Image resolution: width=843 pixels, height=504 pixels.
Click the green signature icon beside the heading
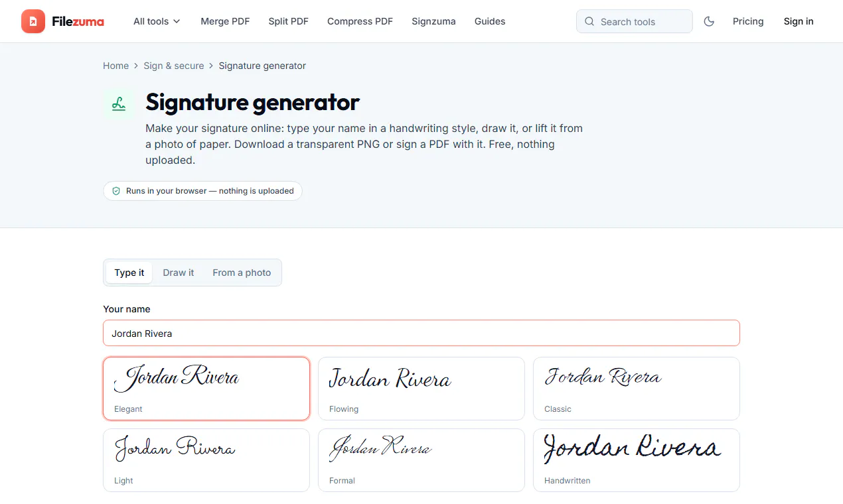point(119,103)
